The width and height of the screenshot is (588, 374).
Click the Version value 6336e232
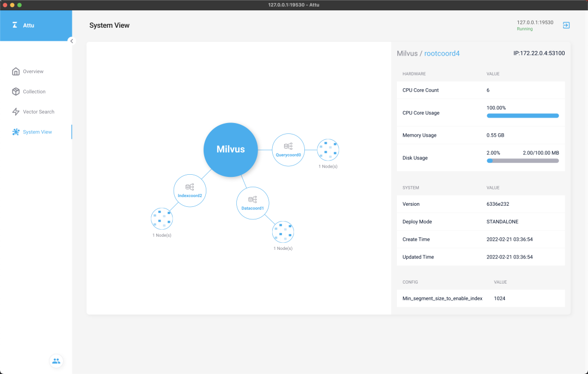(x=498, y=204)
